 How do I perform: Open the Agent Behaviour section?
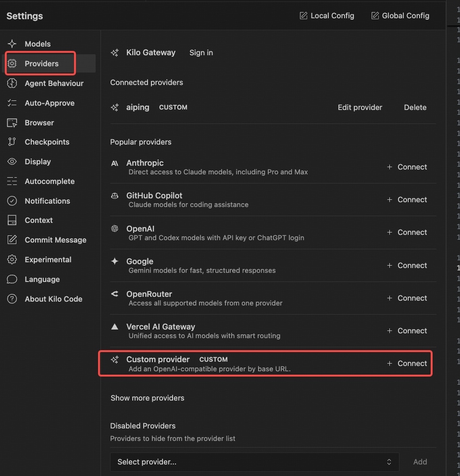pos(50,83)
